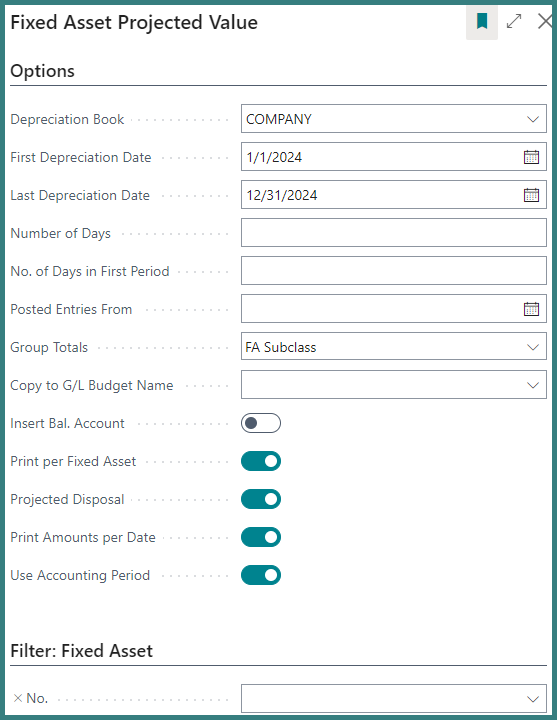Click the bookmark icon in the header
The image size is (557, 721).
click(x=482, y=22)
